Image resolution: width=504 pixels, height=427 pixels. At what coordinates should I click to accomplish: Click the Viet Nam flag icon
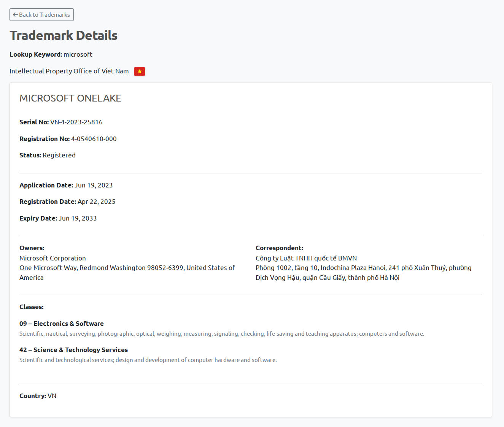[140, 71]
